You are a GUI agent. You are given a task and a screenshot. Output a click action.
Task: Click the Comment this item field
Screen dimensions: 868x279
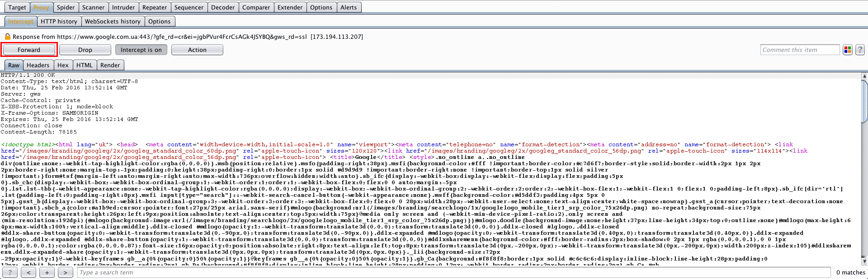coord(800,50)
